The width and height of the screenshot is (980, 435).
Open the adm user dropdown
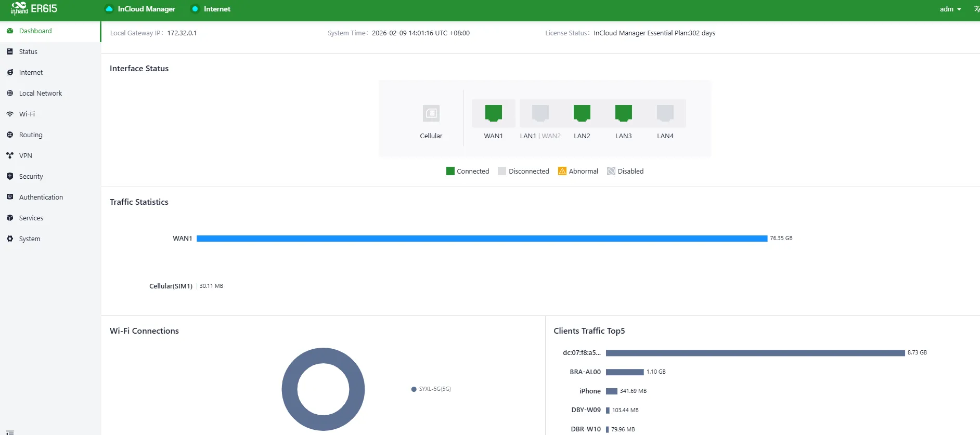coord(950,9)
